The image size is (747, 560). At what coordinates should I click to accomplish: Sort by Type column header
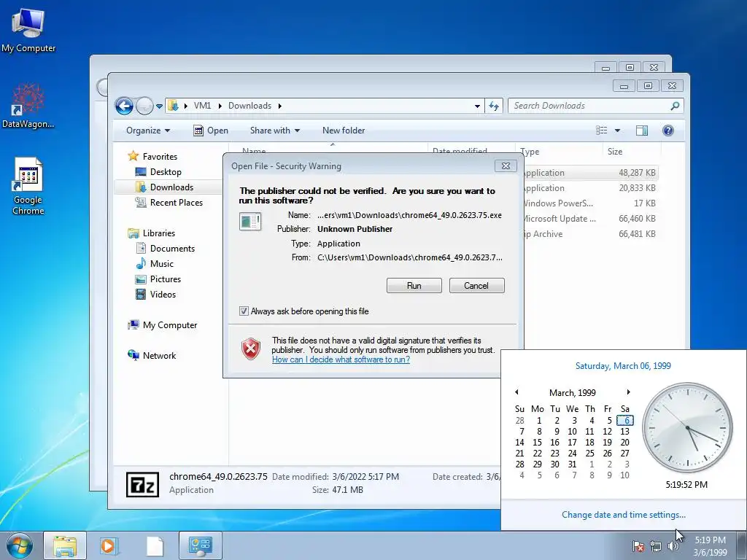[x=530, y=152]
